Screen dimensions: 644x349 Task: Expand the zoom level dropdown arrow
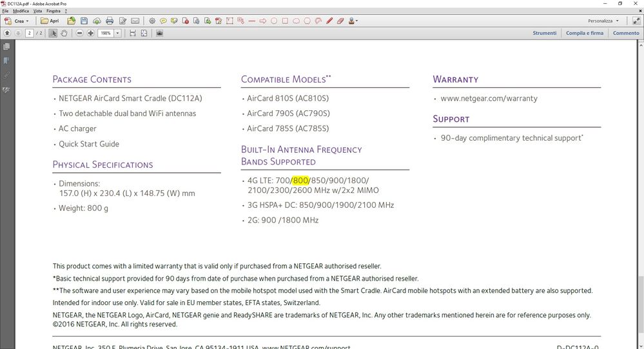(117, 33)
